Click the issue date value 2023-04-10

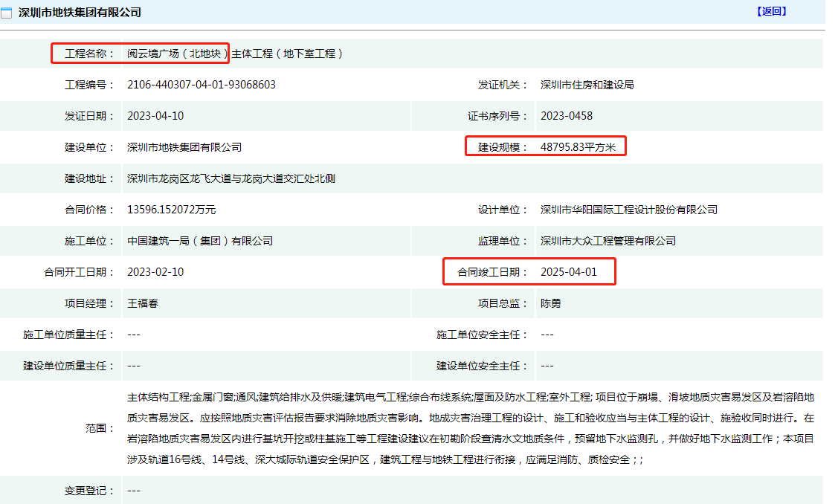(155, 116)
